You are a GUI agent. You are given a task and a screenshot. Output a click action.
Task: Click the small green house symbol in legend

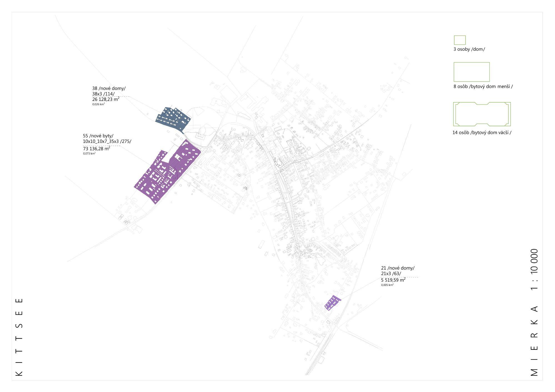click(x=460, y=40)
